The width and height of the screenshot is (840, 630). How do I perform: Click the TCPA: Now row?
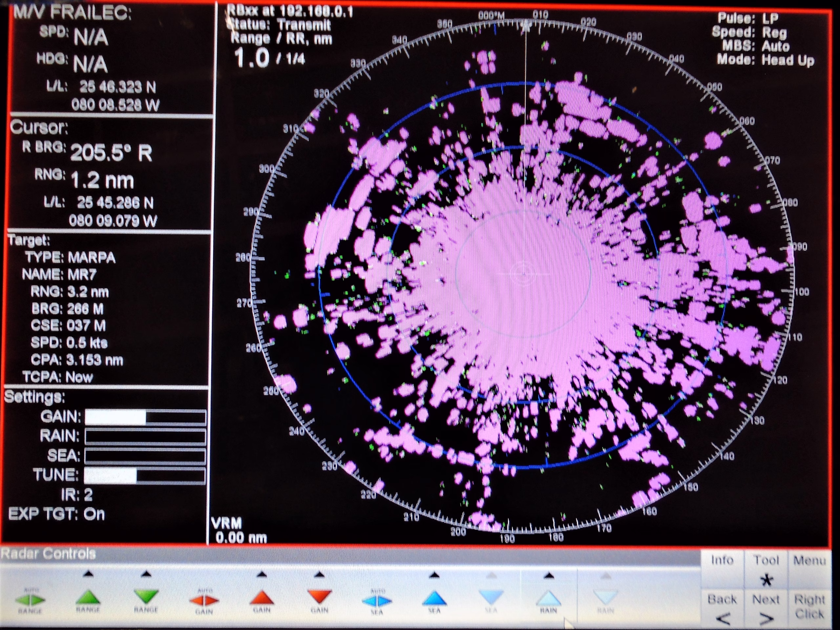tap(57, 377)
